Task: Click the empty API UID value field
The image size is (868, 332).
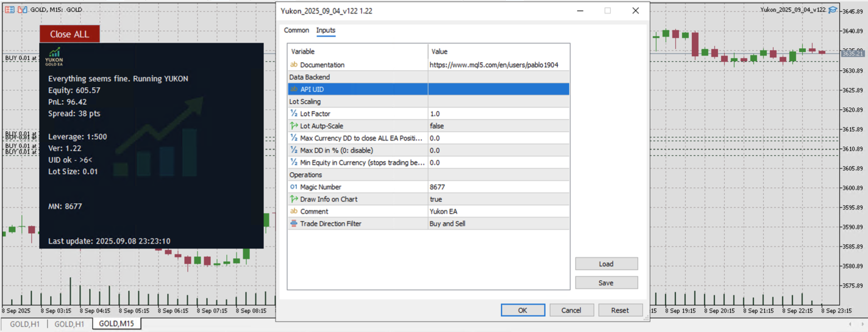Action: 499,89
